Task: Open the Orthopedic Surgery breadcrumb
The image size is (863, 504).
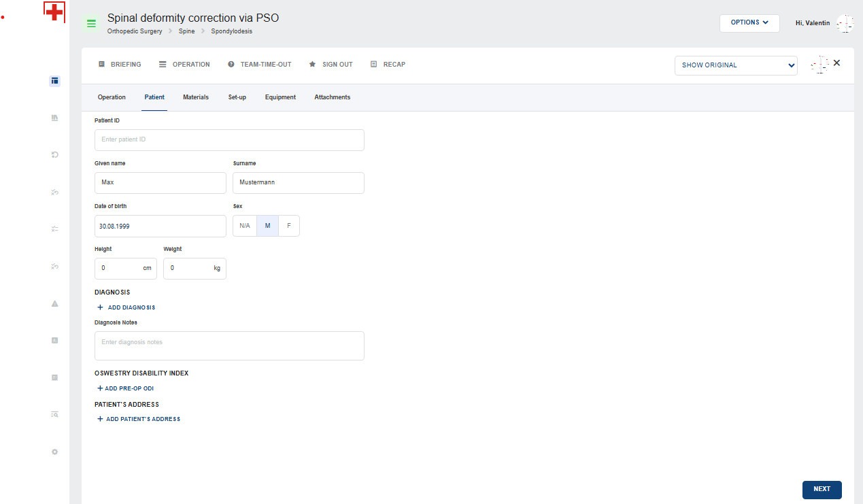Action: [x=135, y=31]
